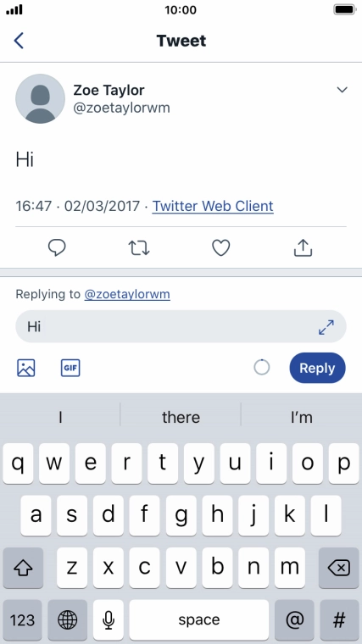Expand reply composer with arrows icon
Image resolution: width=362 pixels, height=644 pixels.
tap(326, 327)
